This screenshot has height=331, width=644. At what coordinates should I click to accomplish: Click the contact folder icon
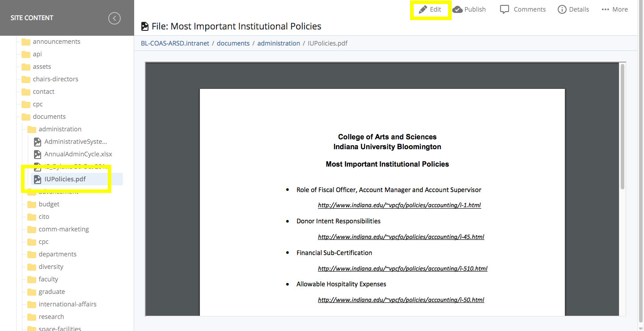coord(26,92)
